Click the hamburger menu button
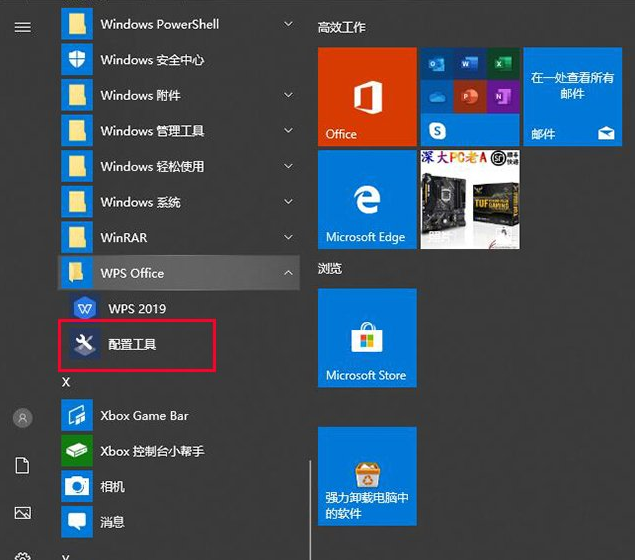The image size is (635, 560). coord(22,27)
